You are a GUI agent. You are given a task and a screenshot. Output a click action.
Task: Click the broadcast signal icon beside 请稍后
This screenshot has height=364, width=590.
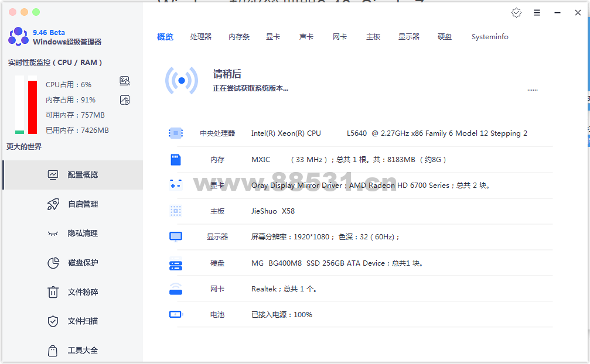(182, 80)
